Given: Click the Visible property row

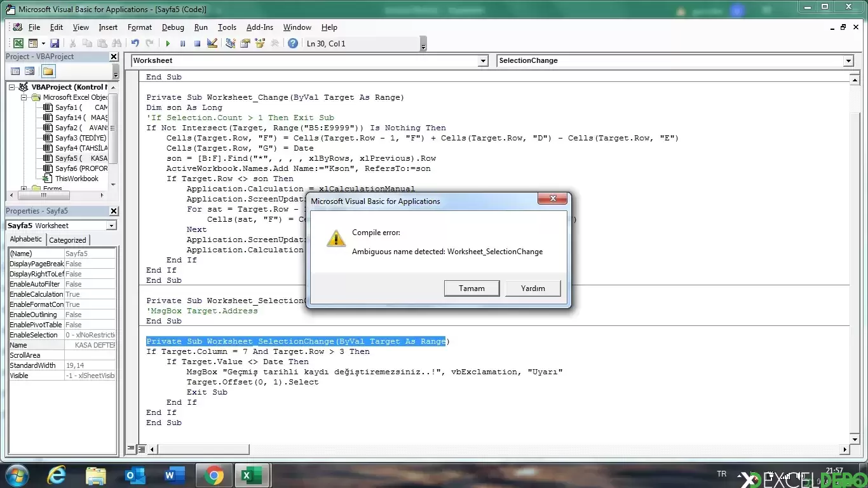Looking at the screenshot, I should (62, 376).
